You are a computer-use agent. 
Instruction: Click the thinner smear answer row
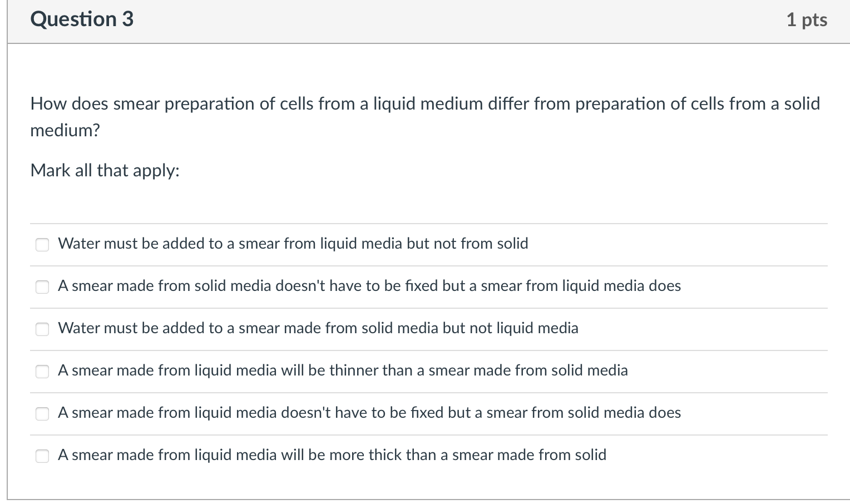[343, 370]
